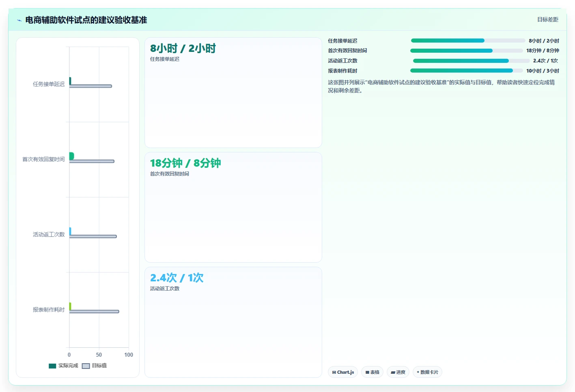Click the title 电商辅助软件试点的建议验收基准

(86, 20)
